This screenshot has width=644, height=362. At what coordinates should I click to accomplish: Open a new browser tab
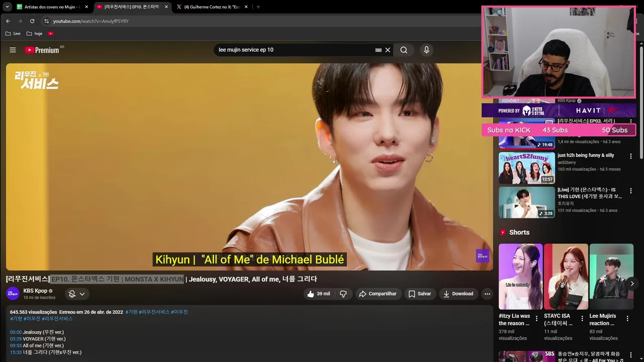tap(258, 7)
